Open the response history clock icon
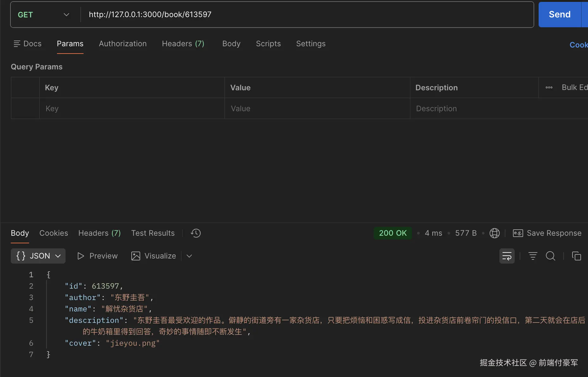Screen dimensions: 588x377 click(x=196, y=233)
